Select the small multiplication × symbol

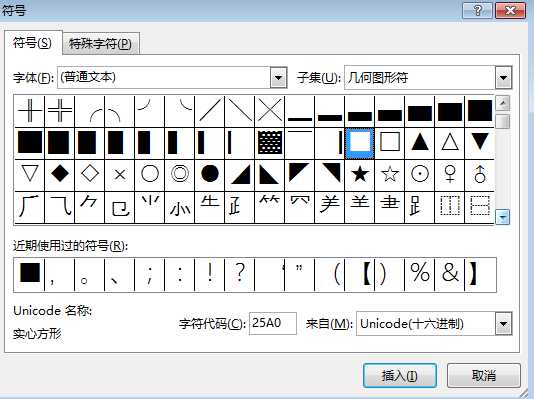(x=120, y=175)
